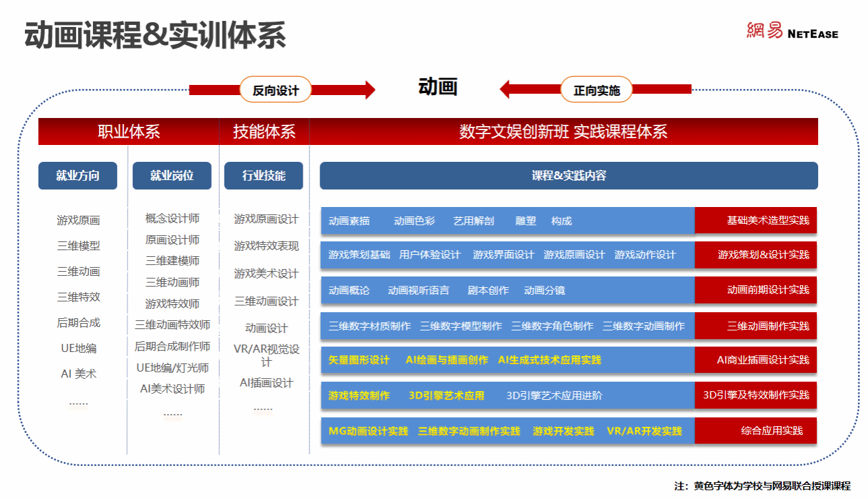Click yellow 游戏特效制作 course
Viewport: 868px width, 499px height.
359,396
